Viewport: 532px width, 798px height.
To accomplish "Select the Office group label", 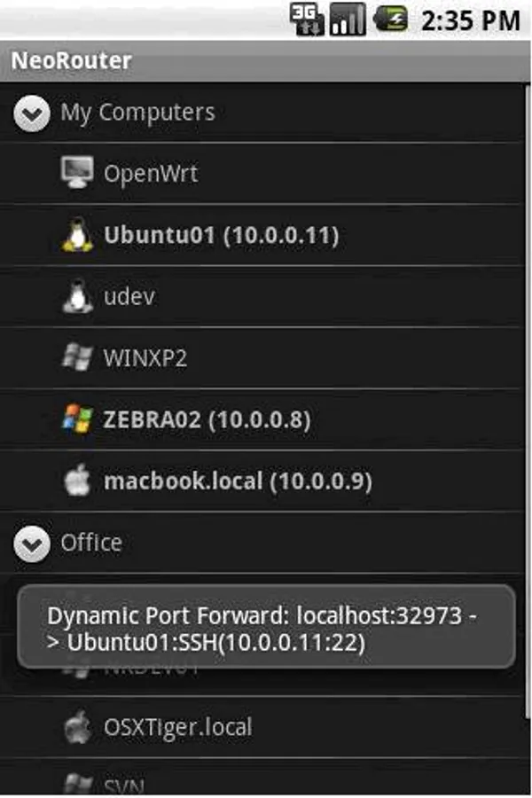I will [x=91, y=543].
